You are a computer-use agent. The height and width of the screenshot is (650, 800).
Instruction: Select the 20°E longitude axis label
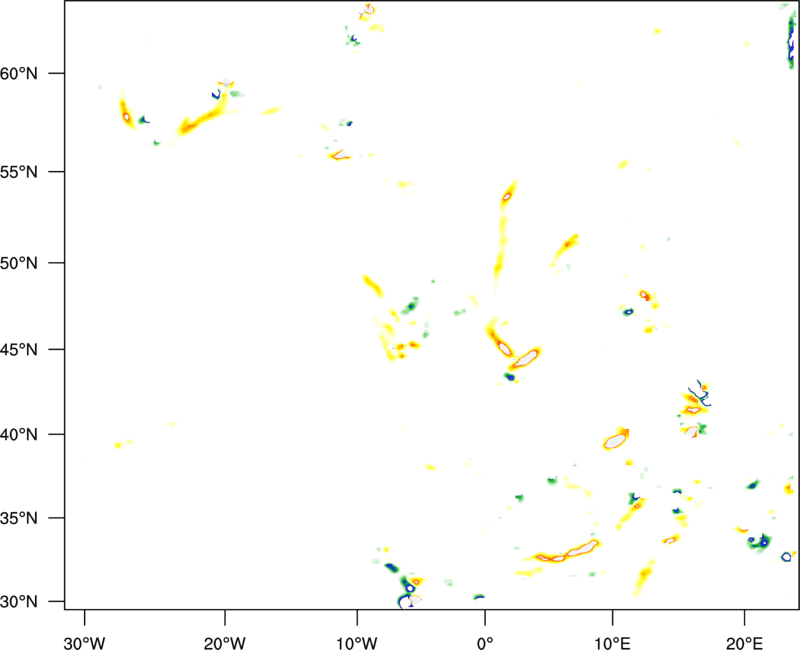pyautogui.click(x=744, y=643)
